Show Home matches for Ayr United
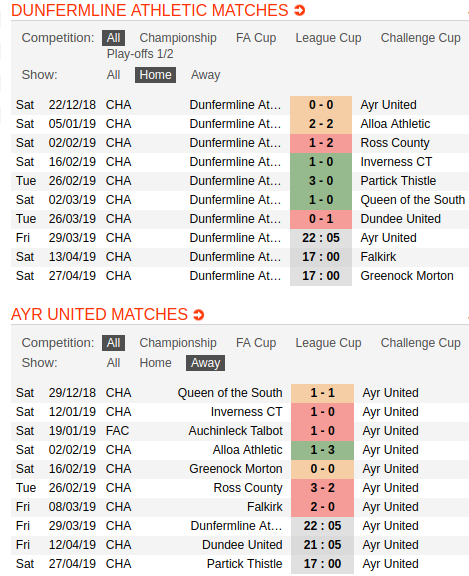The image size is (469, 576). 155,363
